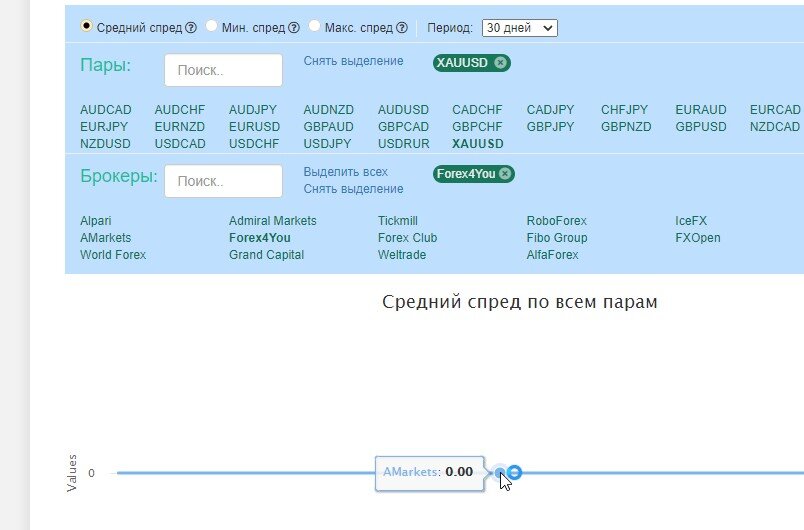Remove the XAUUSD tag with its x icon
The height and width of the screenshot is (530, 804).
500,63
